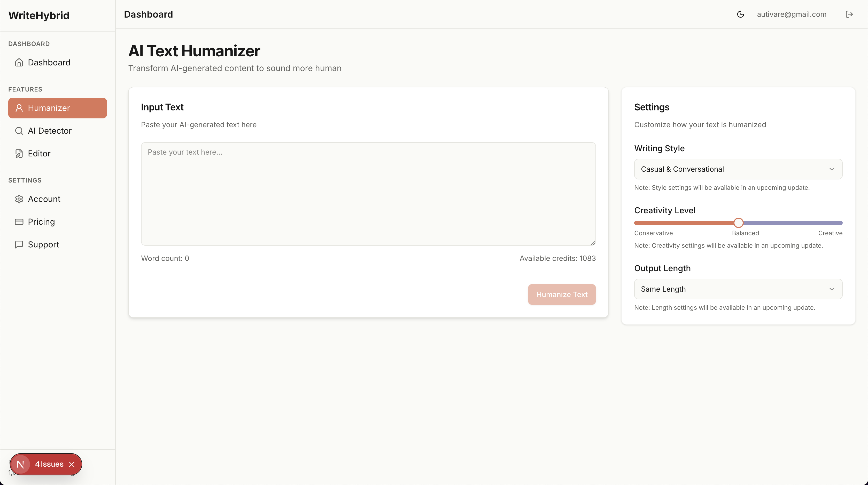
Task: Click the Humanizer person icon
Action: point(19,108)
